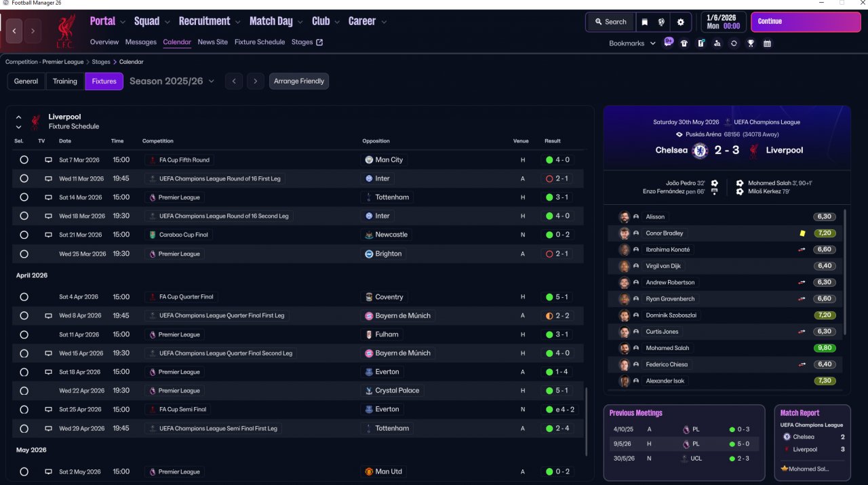Expand the Recruitment menu dropdown arrow
868x485 pixels.
coord(237,22)
